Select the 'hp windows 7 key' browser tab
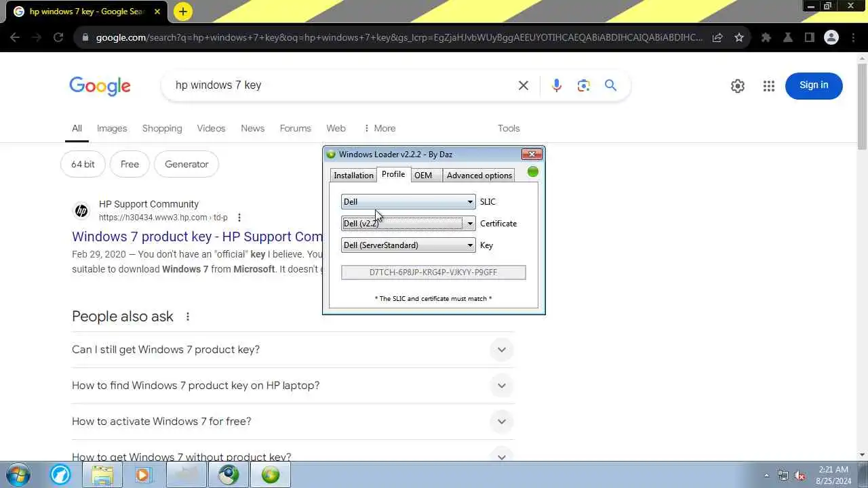The width and height of the screenshot is (868, 488). click(85, 12)
